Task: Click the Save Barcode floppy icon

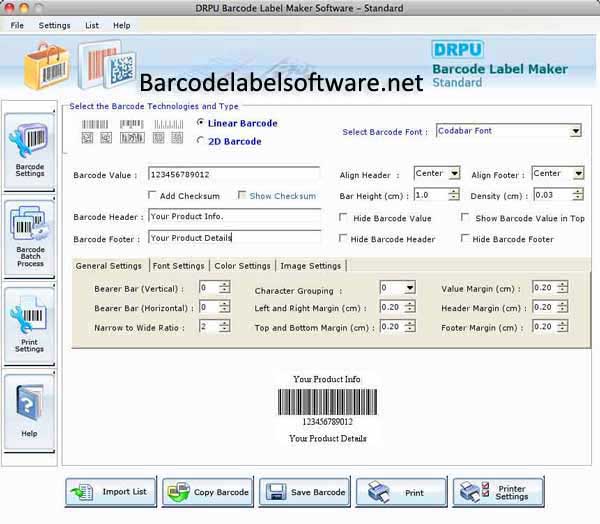Action: pos(304,492)
